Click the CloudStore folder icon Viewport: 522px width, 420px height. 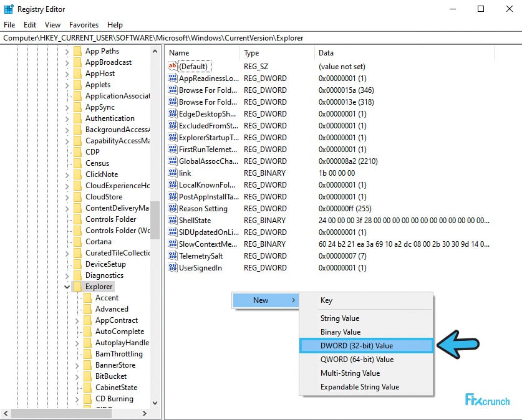(x=77, y=196)
